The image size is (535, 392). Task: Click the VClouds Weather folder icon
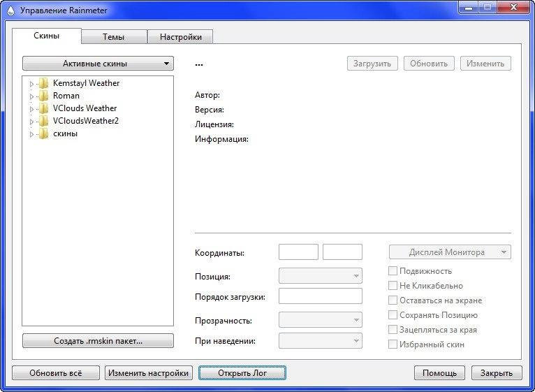coord(44,108)
